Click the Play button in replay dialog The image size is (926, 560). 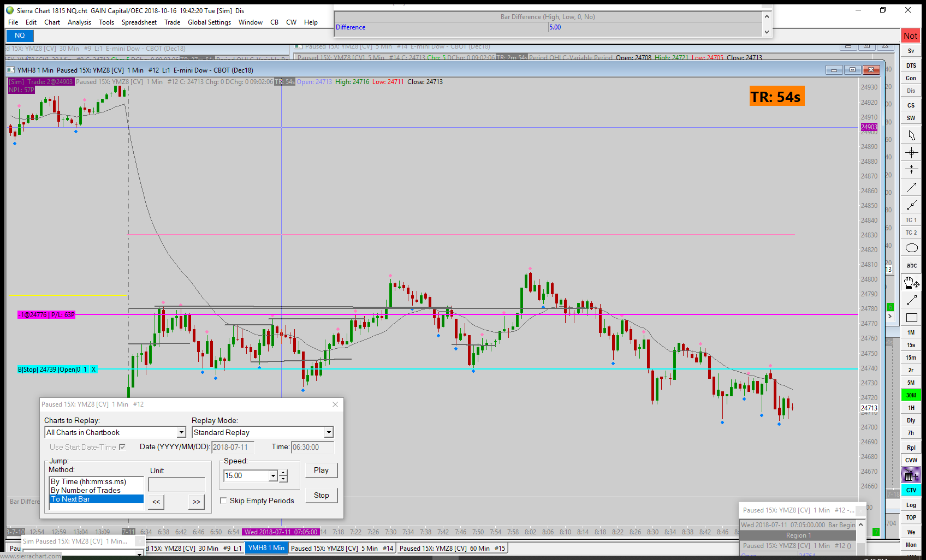click(322, 470)
